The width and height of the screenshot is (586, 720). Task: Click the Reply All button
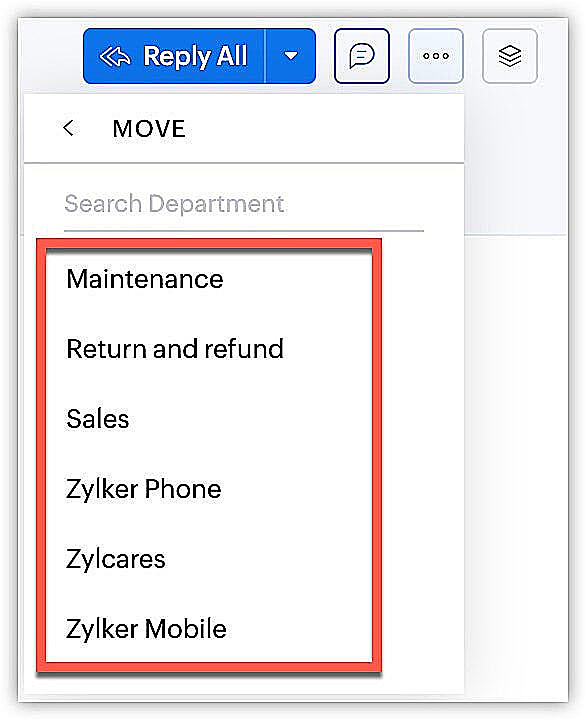tap(174, 56)
